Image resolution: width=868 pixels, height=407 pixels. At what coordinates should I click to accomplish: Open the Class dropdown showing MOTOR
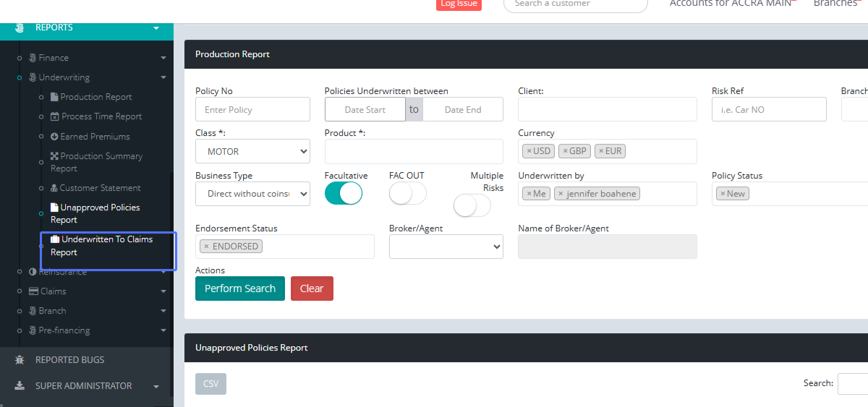pos(252,152)
